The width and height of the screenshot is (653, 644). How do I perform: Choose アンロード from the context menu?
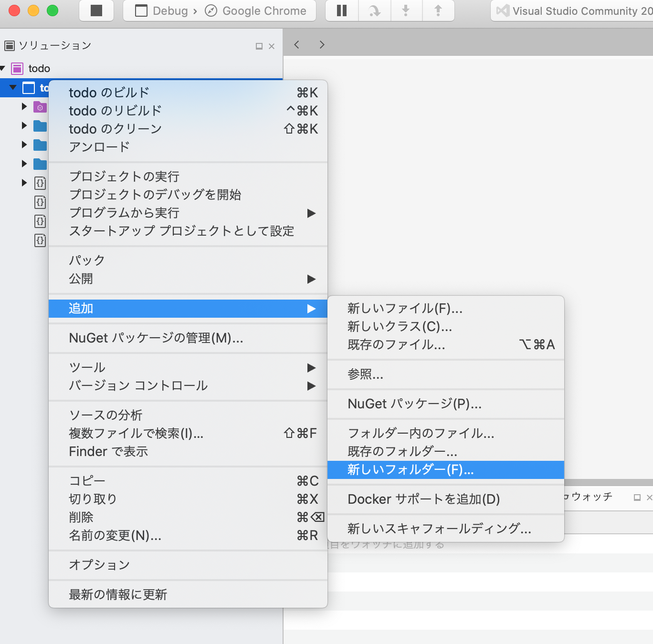[x=188, y=147]
